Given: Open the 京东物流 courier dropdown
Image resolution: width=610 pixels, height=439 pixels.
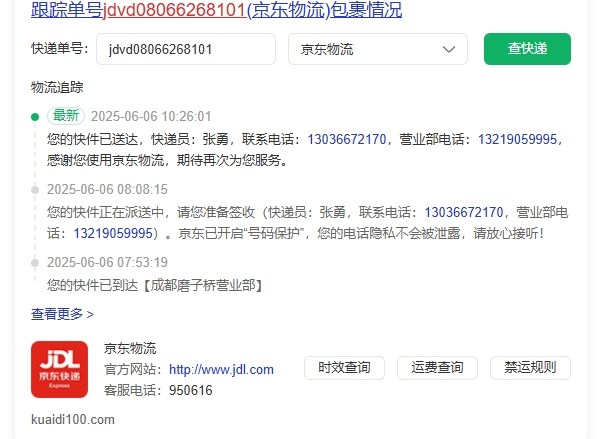Looking at the screenshot, I should 378,49.
